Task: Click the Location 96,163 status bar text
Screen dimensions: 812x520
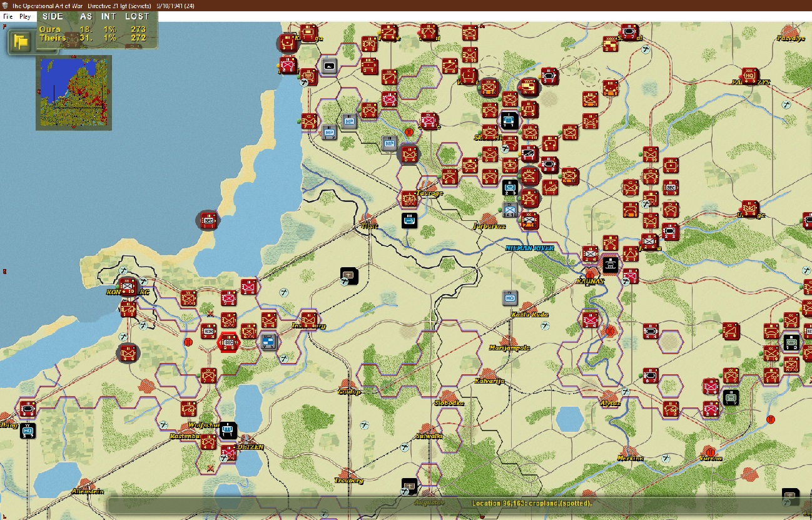Action: pos(532,503)
